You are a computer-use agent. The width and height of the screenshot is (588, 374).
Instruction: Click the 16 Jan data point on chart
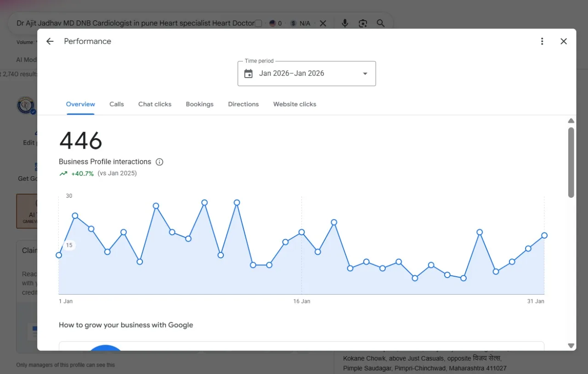[301, 232]
